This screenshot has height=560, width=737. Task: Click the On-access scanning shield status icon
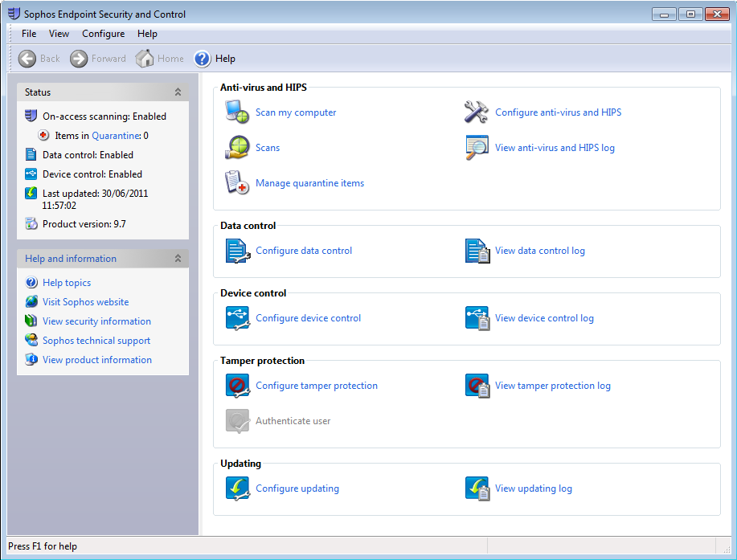(x=31, y=116)
